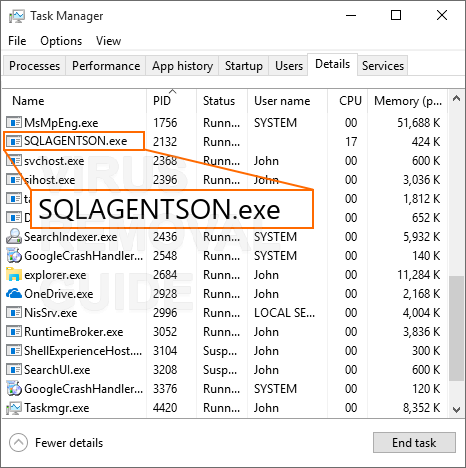Collapse view with Fewer details chevron
Viewport: 466px width, 468px height.
pos(18,443)
